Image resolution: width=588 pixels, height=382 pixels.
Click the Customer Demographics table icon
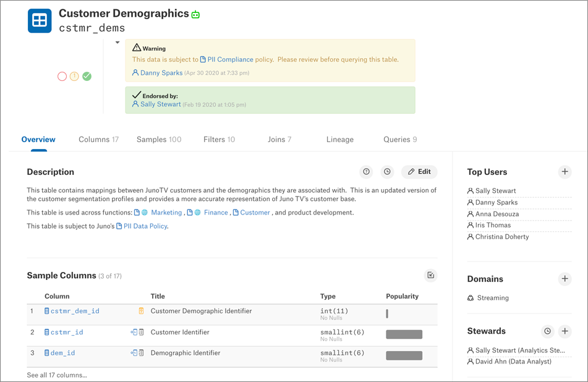(x=40, y=20)
